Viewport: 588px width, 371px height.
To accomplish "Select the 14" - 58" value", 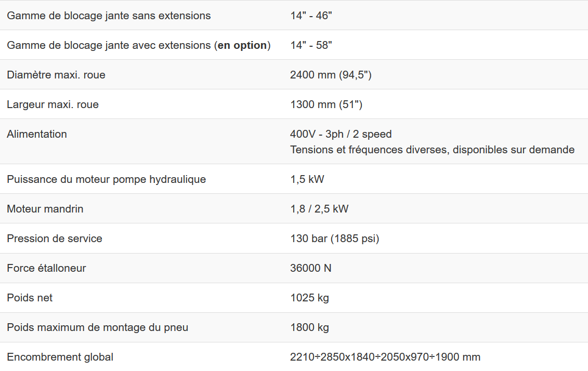I will [311, 45].
